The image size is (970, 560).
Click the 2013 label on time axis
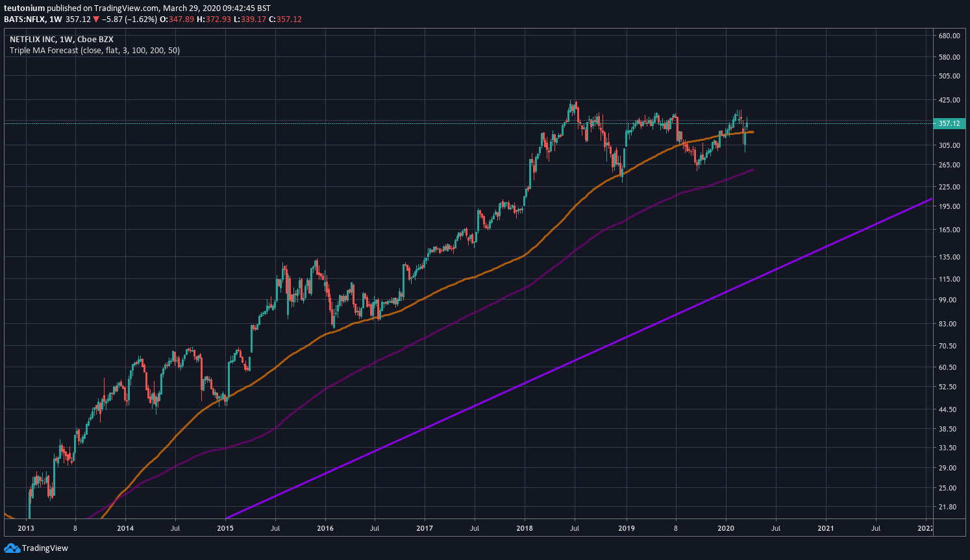[x=26, y=528]
